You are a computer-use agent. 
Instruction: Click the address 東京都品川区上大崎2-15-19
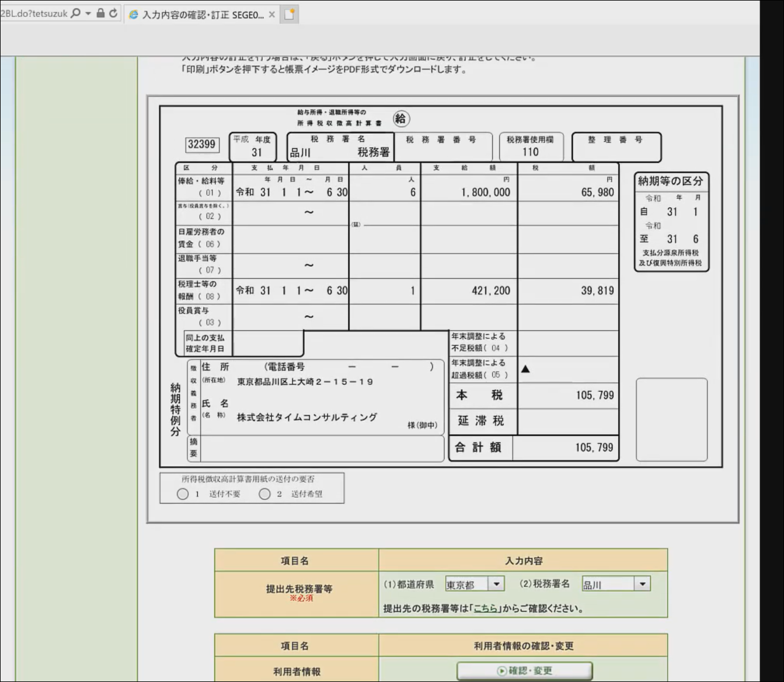pos(305,382)
